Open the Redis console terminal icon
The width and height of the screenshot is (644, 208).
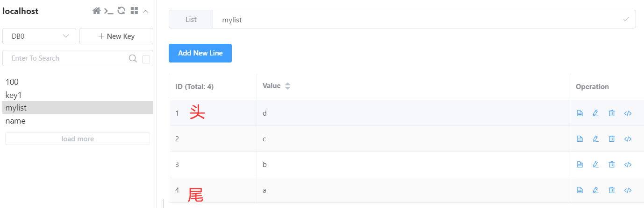point(109,11)
